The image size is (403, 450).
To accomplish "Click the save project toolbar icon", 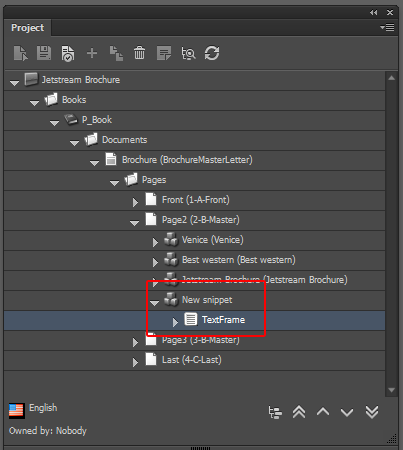I will 44,53.
